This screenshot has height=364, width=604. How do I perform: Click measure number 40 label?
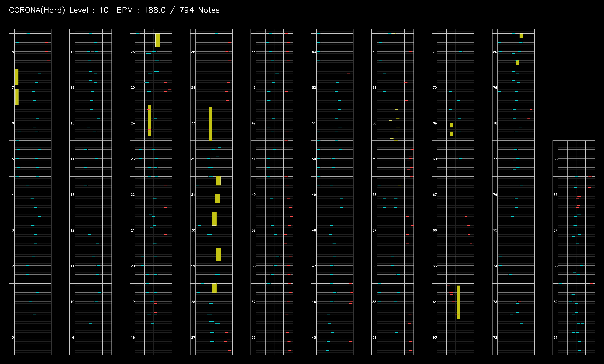[254, 195]
